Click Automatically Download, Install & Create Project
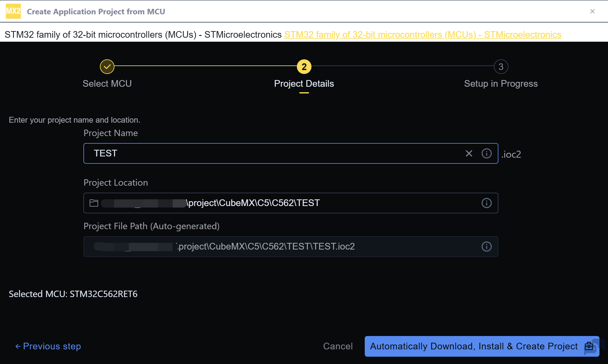 pyautogui.click(x=482, y=346)
